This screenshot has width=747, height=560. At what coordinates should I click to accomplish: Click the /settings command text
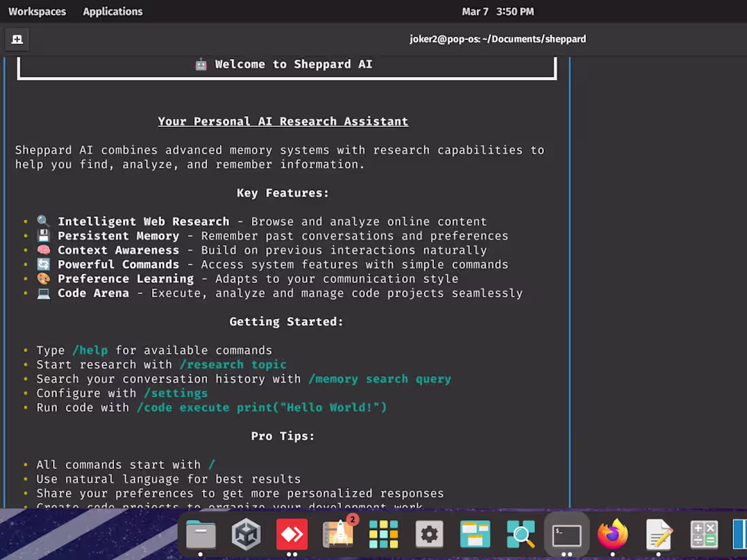(x=175, y=393)
